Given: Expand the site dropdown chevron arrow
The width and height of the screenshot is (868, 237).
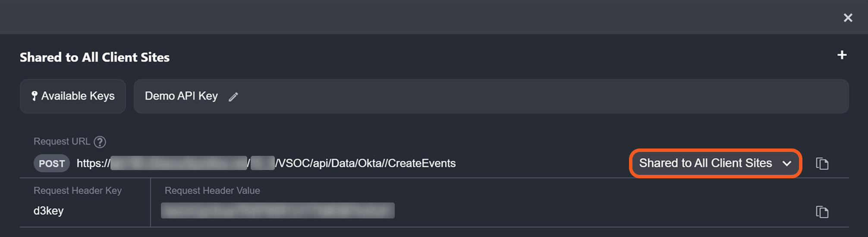Looking at the screenshot, I should 787,164.
